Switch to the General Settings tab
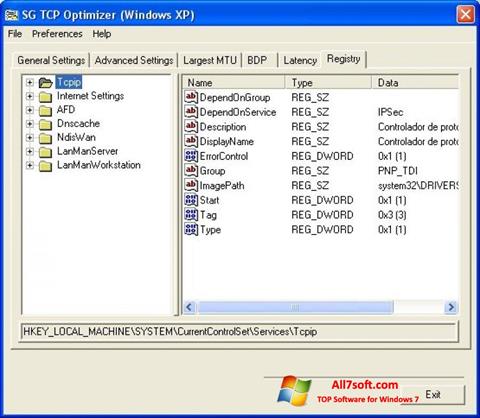The image size is (480, 418). click(51, 60)
